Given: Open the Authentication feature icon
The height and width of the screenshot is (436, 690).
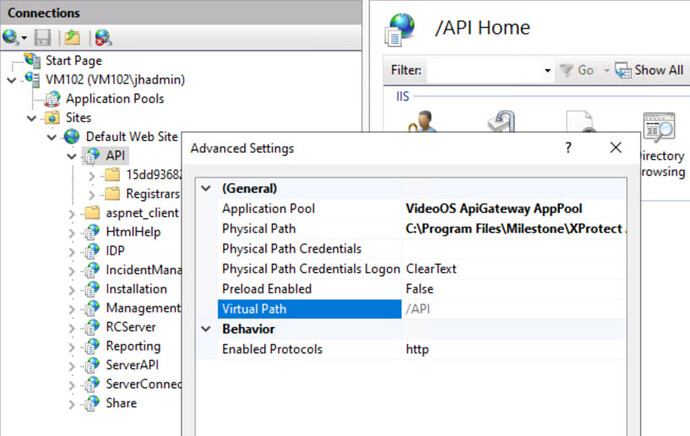Looking at the screenshot, I should click(x=423, y=121).
